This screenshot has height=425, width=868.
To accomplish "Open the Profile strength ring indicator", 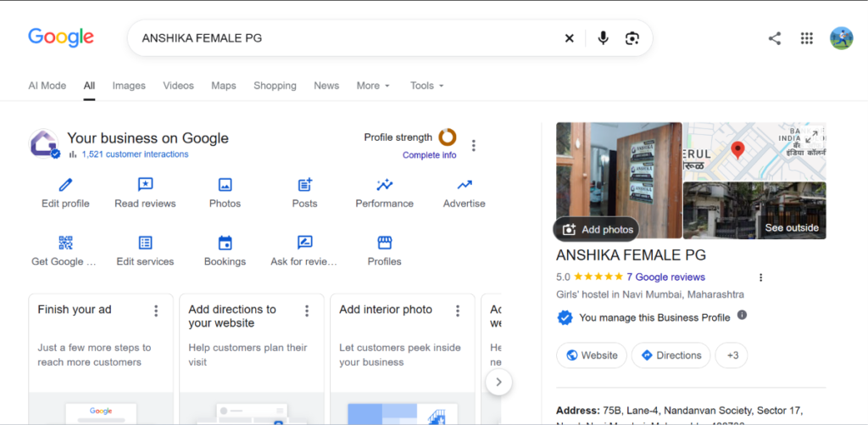I will pyautogui.click(x=448, y=137).
